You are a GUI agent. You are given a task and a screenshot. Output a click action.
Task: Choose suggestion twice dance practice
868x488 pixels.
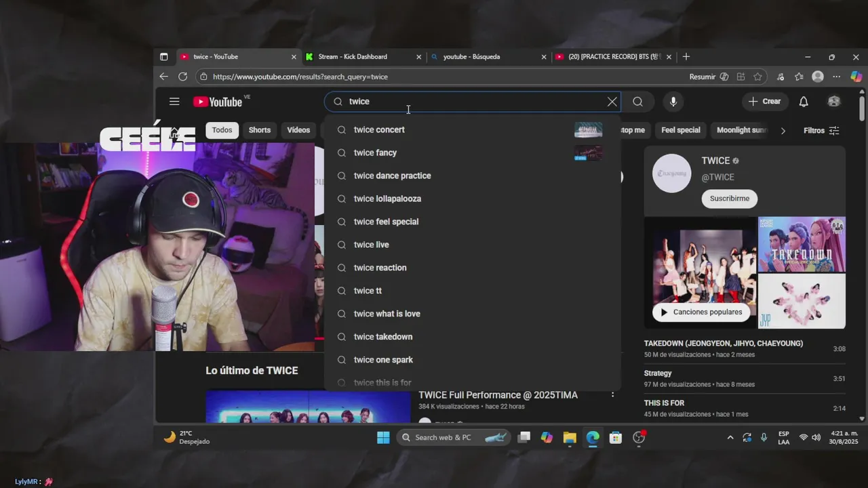(472, 176)
